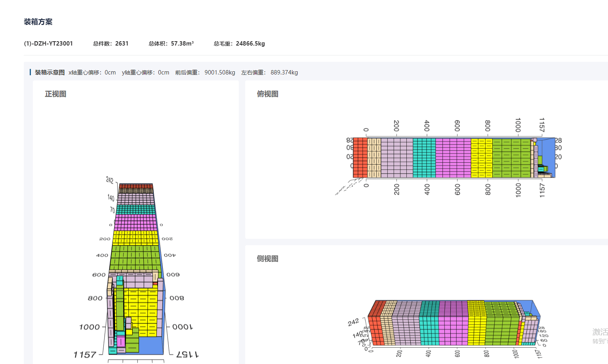Click the 正视图 panel title
608x364 pixels.
tap(55, 94)
